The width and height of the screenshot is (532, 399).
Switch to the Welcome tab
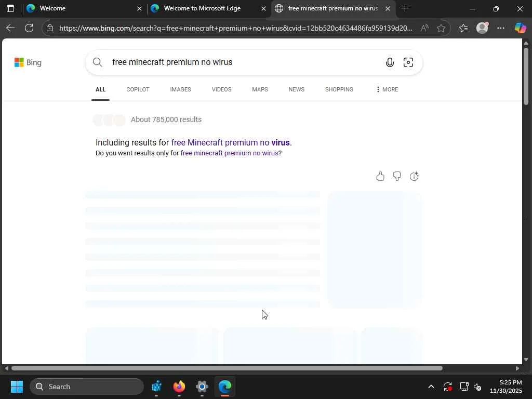(84, 8)
